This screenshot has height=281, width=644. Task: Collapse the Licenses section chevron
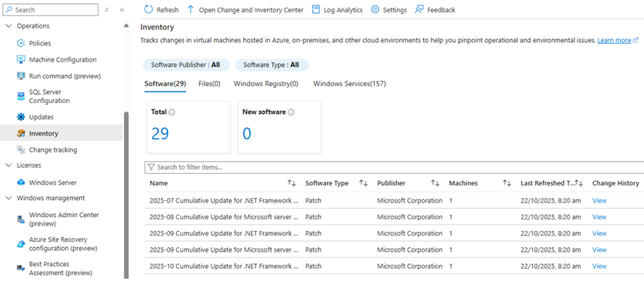coord(9,166)
